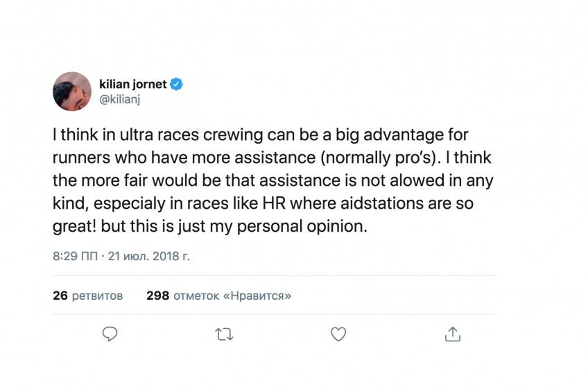Click the number 26 retweet count
This screenshot has width=588, height=392.
pyautogui.click(x=60, y=296)
